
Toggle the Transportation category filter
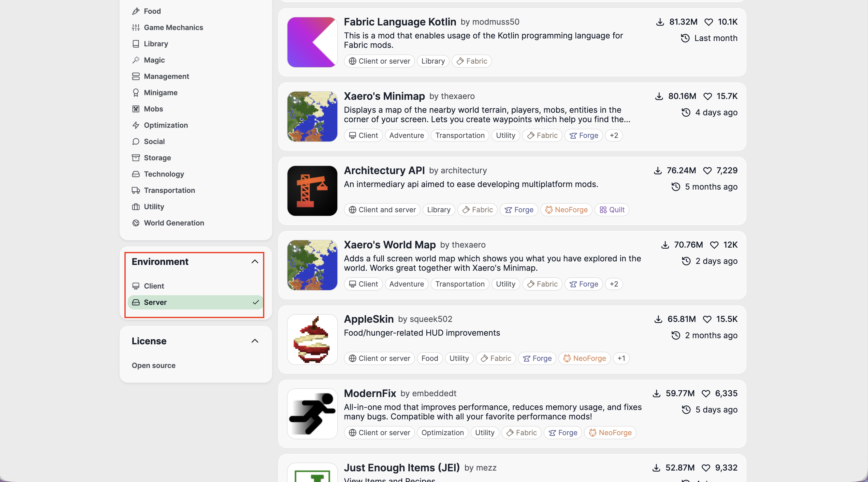tap(195, 190)
